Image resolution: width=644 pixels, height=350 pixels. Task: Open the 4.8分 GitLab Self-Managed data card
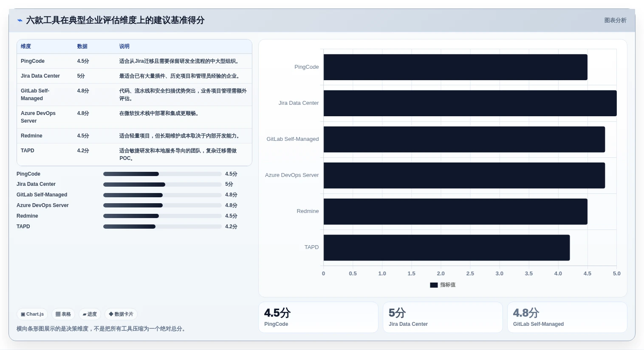pos(567,317)
